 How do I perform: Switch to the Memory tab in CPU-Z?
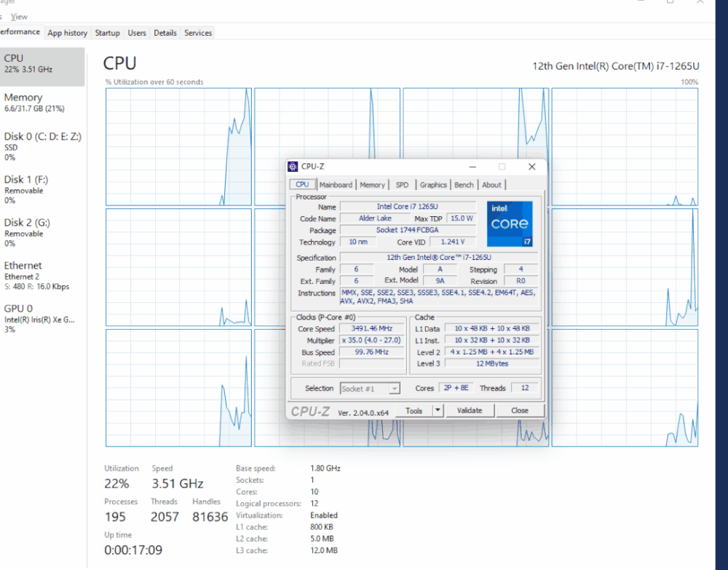(x=372, y=185)
